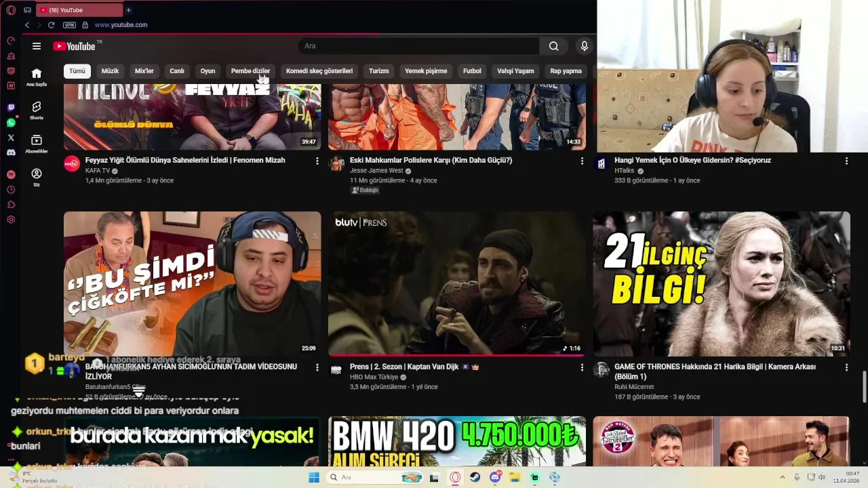Click the Windows Start button
868x488 pixels.
[x=314, y=477]
